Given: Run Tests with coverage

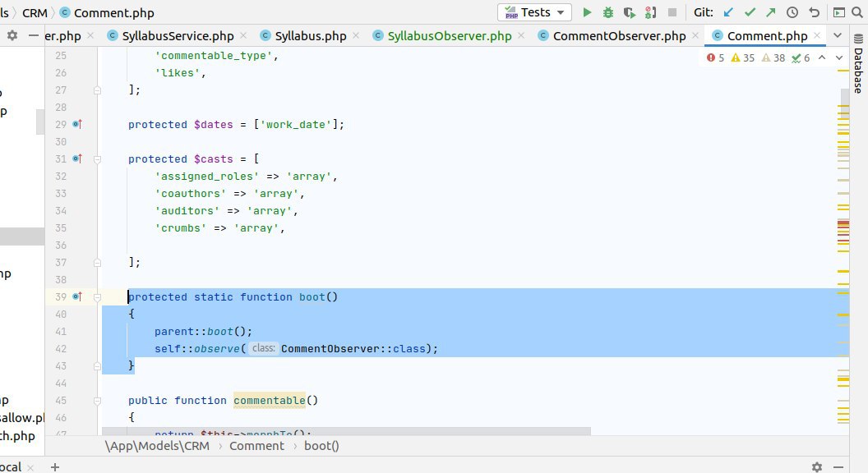Looking at the screenshot, I should point(629,12).
